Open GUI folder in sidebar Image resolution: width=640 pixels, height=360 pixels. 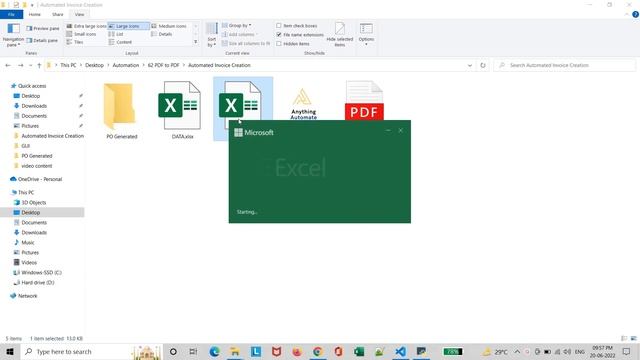[x=25, y=146]
